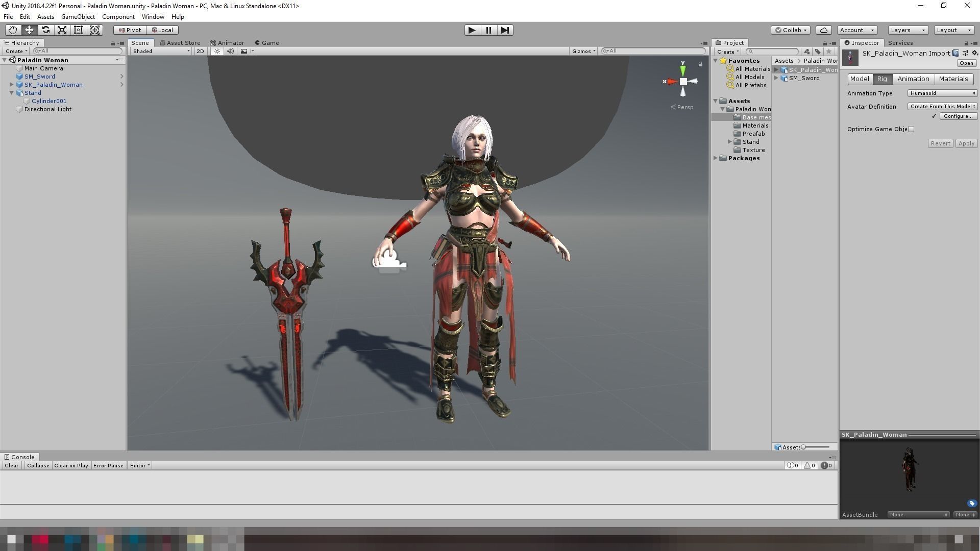Open the Animation Type Humanoid dropdown
This screenshot has width=980, height=551.
[x=942, y=93]
